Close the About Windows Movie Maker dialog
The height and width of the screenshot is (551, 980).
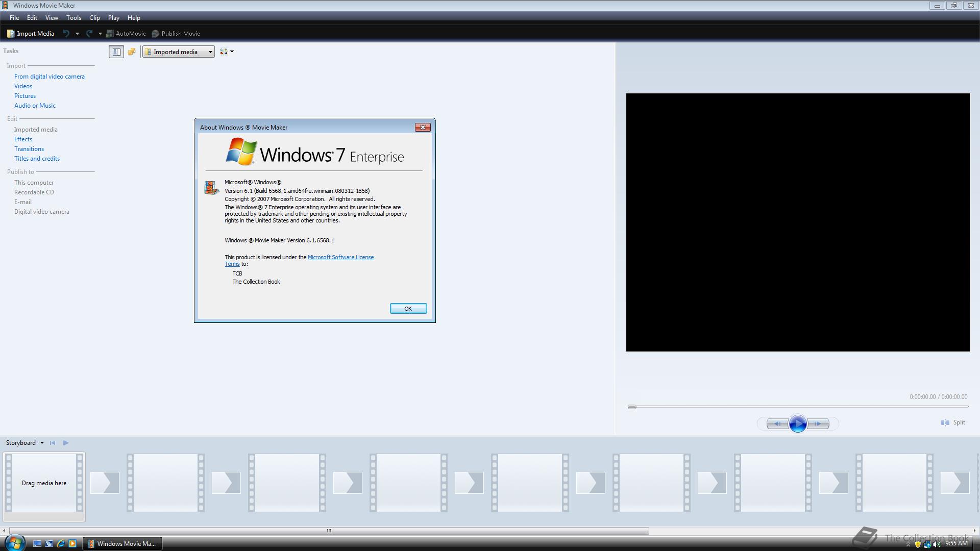pos(423,127)
